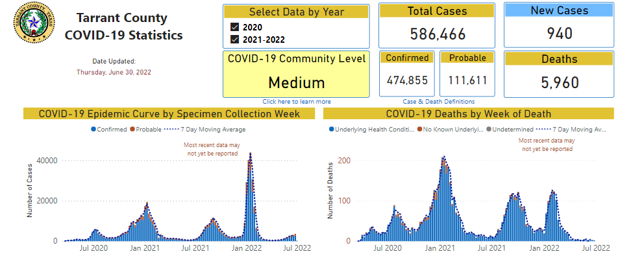Click the date Thursday, June 30, 2022
Viewport: 644px width, 254px height.
tap(114, 73)
